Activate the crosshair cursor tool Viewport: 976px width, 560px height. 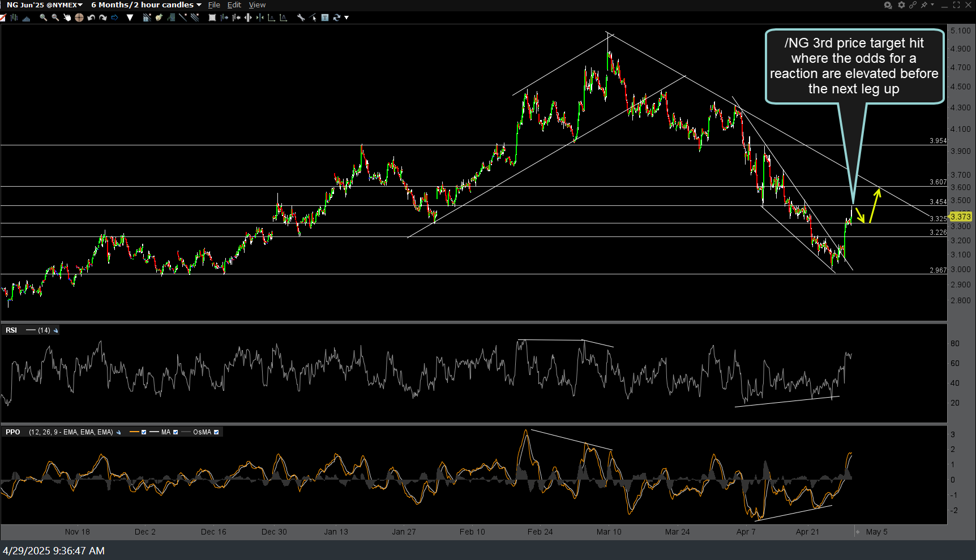point(79,18)
